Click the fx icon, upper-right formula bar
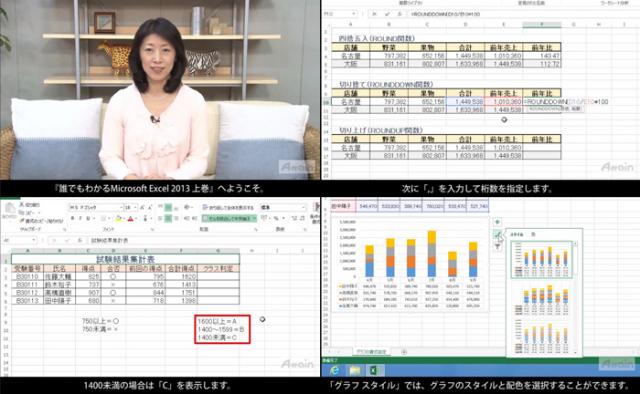 400,14
